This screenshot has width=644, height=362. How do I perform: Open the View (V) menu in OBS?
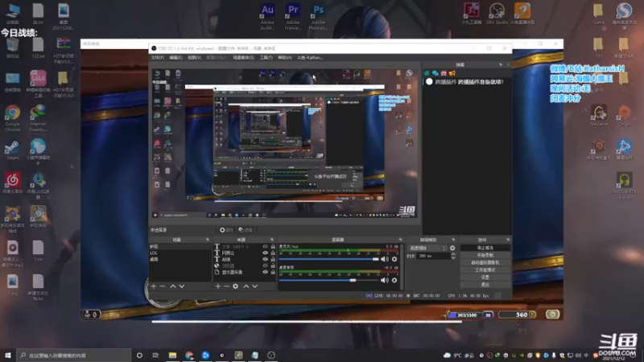coord(194,58)
